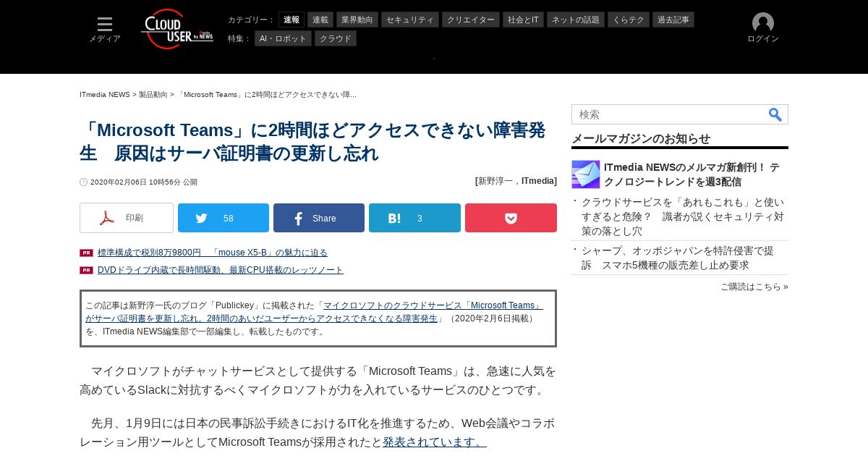This screenshot has height=456, width=868.
Task: Click the ITmedia NEWS breadcrumb link
Action: 105,95
